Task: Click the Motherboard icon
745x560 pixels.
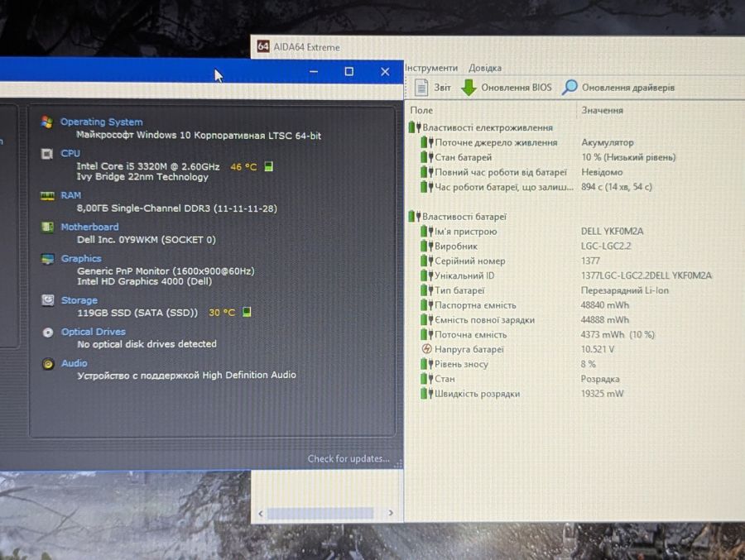Action: (x=47, y=227)
